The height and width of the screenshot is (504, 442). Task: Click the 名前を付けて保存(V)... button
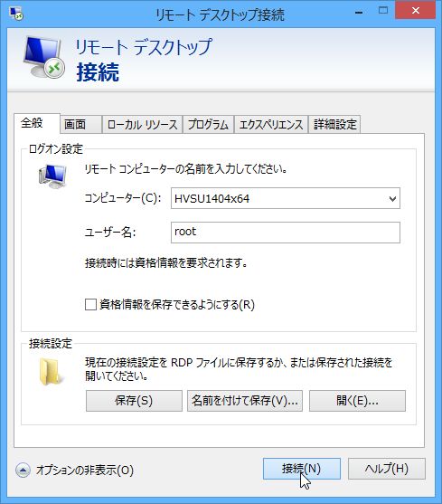click(x=245, y=401)
